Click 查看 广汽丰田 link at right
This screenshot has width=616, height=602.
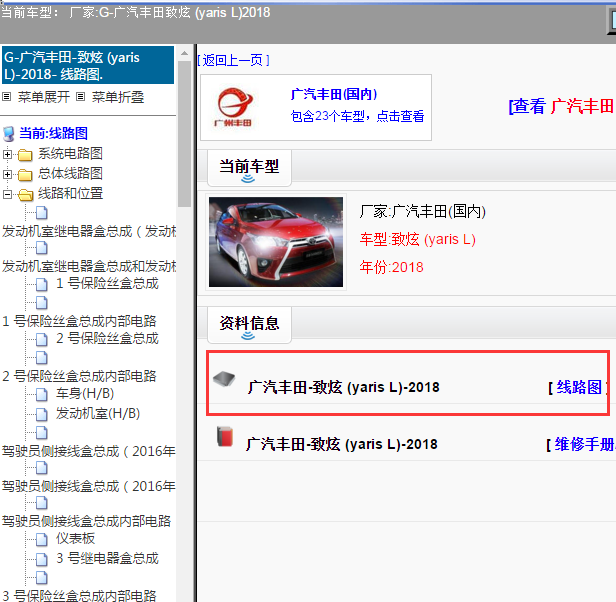coord(562,106)
